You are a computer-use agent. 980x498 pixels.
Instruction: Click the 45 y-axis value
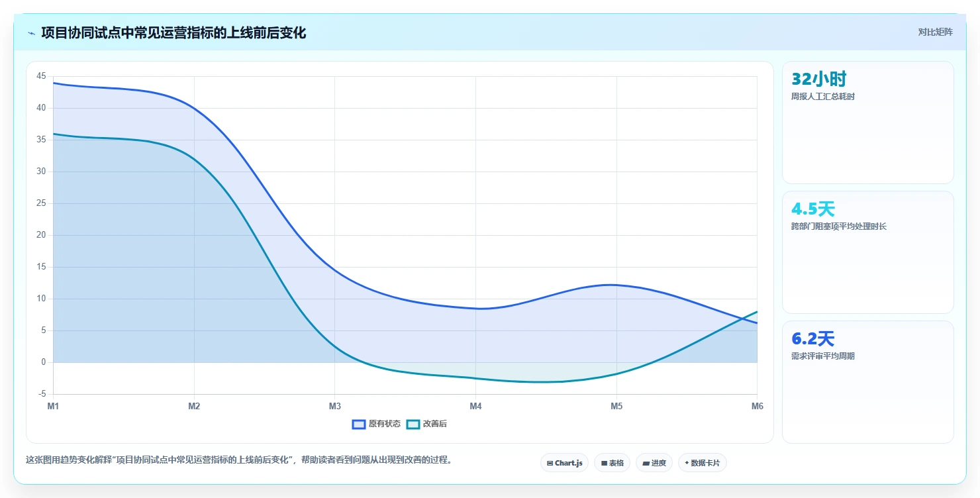(x=41, y=76)
